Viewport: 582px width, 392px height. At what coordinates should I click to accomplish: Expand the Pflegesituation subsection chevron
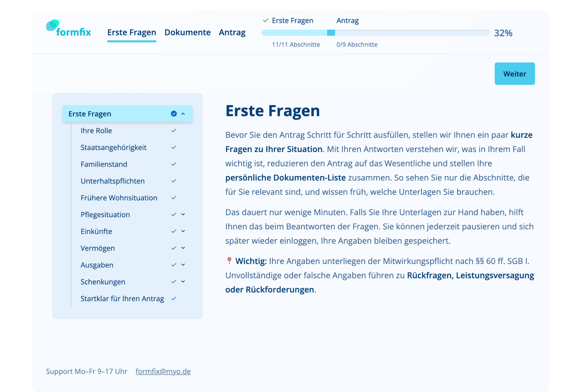coord(183,215)
